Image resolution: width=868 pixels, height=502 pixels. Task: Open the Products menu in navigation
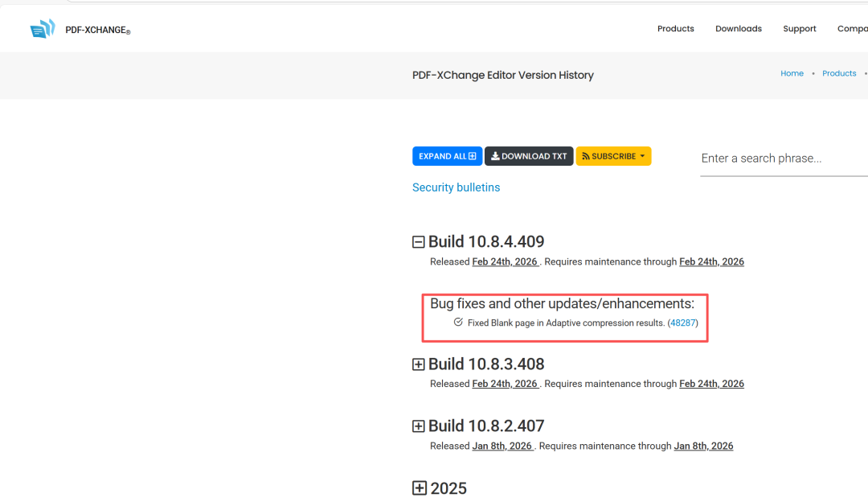click(675, 29)
